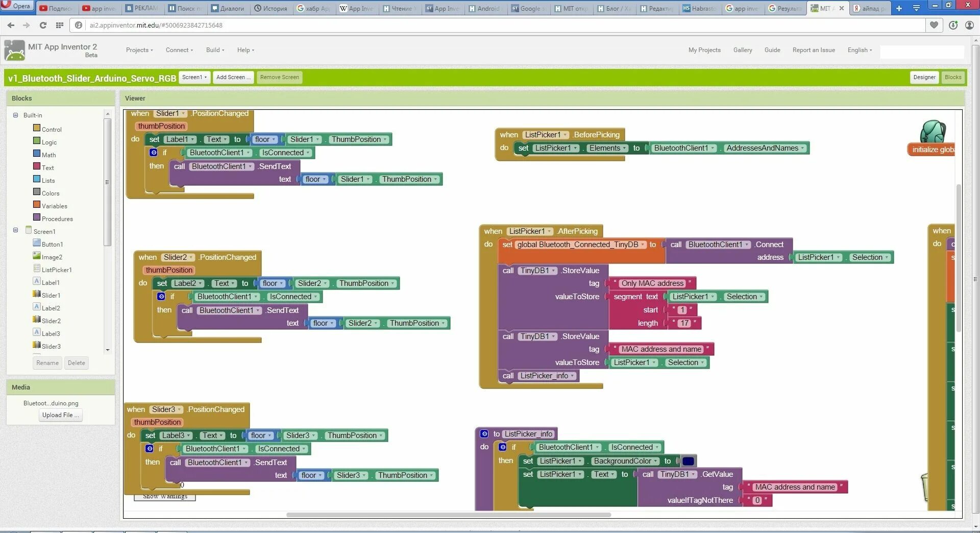Image resolution: width=980 pixels, height=533 pixels.
Task: Click the Remove Screen button
Action: [279, 77]
